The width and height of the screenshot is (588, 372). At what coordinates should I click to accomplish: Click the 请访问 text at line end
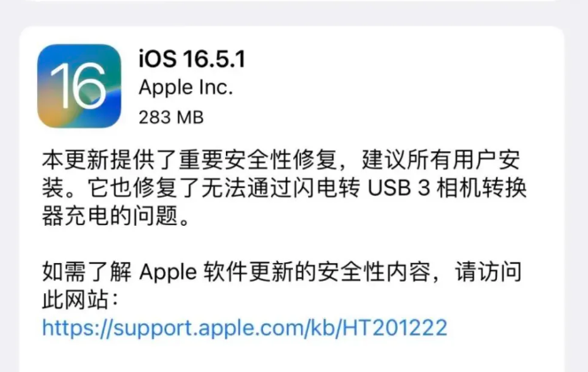click(x=488, y=272)
